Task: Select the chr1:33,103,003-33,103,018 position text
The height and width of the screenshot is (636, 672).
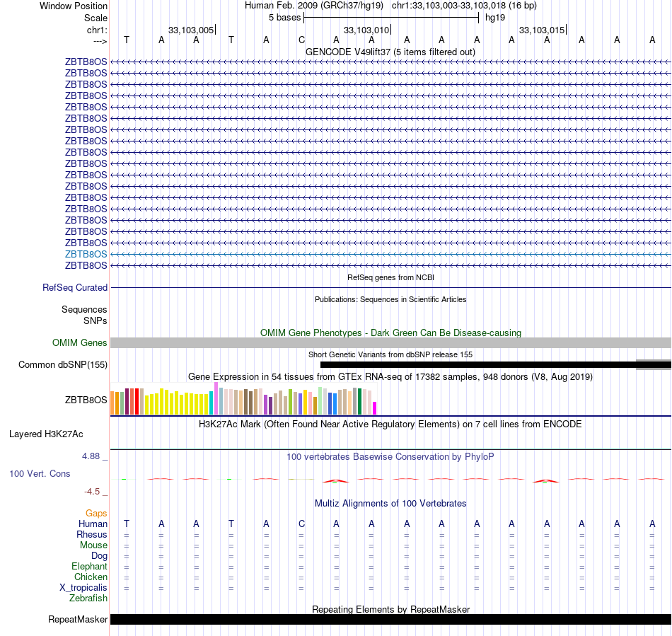Action: pos(464,6)
